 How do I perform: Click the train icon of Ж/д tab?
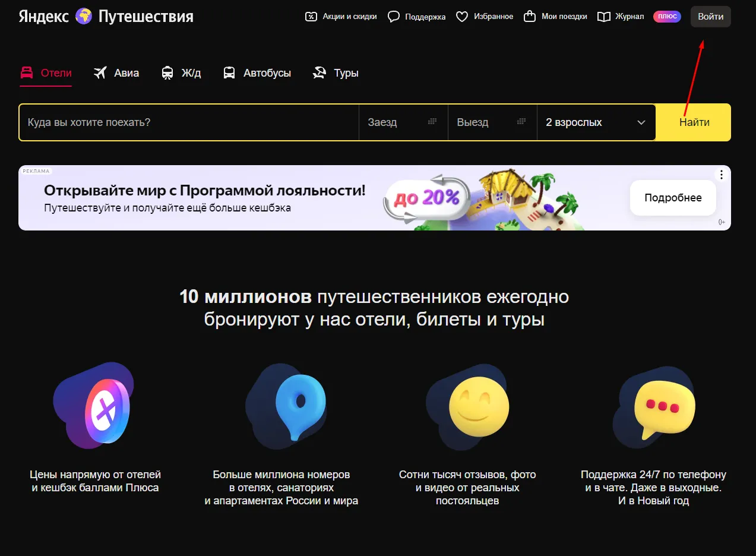pyautogui.click(x=167, y=73)
